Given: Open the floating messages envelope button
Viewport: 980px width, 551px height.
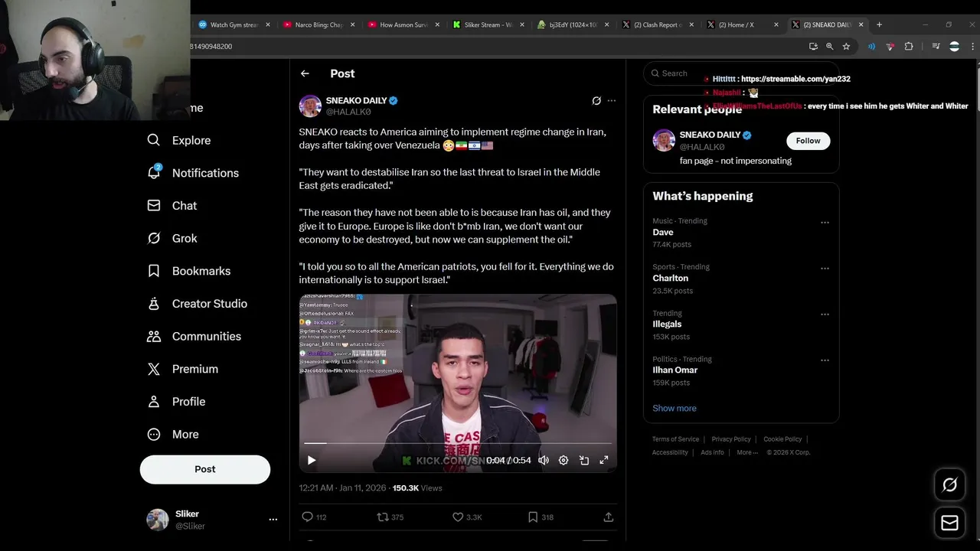Looking at the screenshot, I should pyautogui.click(x=949, y=523).
